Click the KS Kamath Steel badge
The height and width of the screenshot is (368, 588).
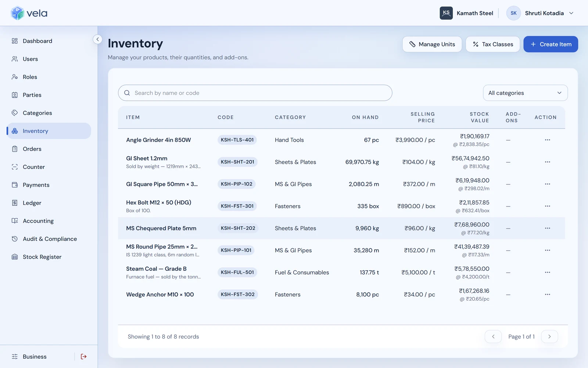pyautogui.click(x=446, y=13)
